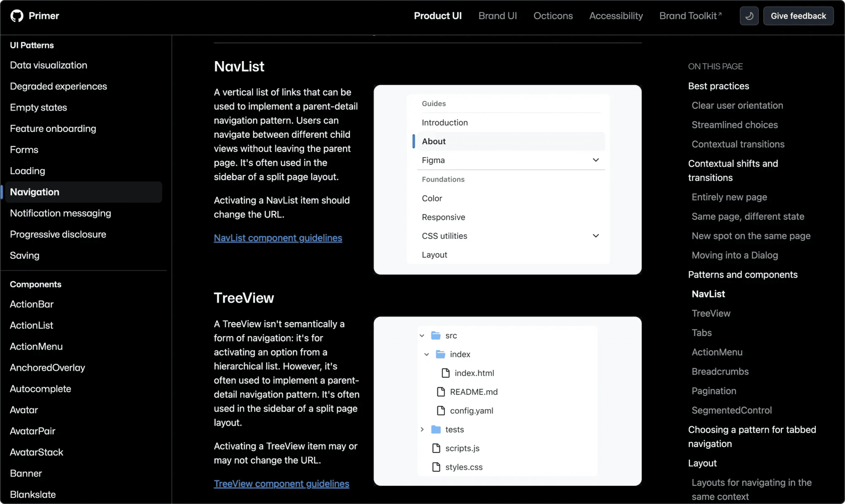This screenshot has height=504, width=845.
Task: Jump to Tabs in page outline
Action: (702, 333)
